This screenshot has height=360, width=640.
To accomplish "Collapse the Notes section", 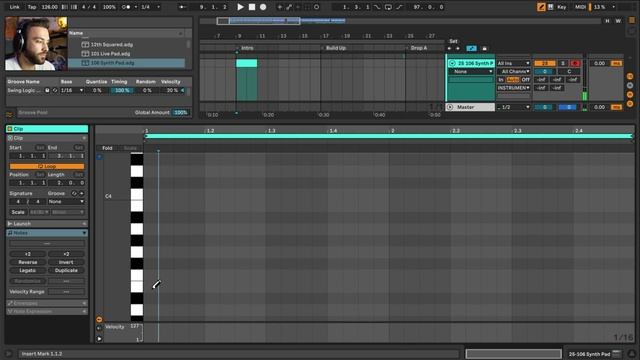I will tap(84, 233).
